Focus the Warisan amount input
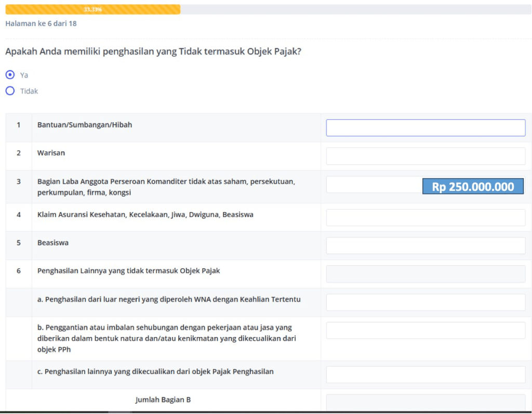 coord(425,156)
